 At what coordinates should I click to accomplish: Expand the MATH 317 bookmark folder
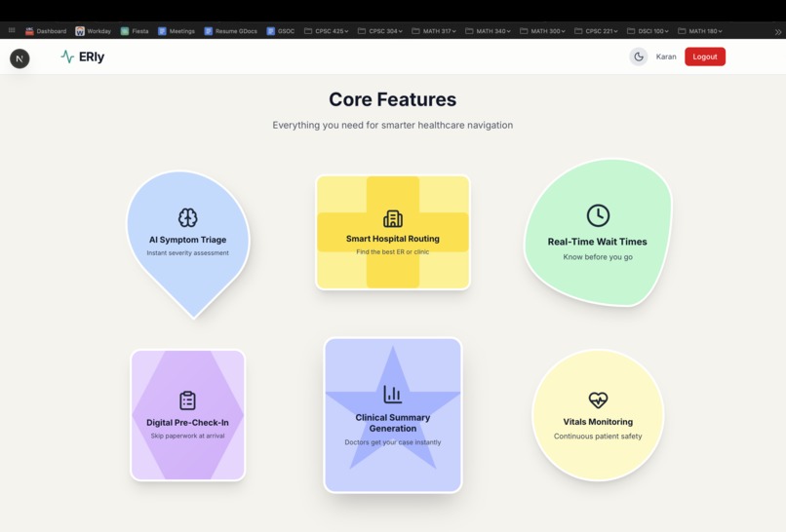tap(434, 31)
